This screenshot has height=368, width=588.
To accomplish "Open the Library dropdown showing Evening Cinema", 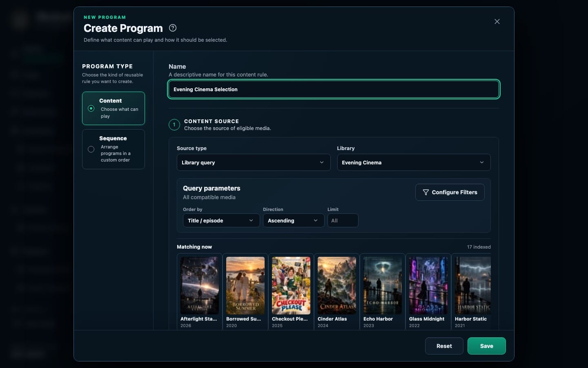I will click(414, 162).
